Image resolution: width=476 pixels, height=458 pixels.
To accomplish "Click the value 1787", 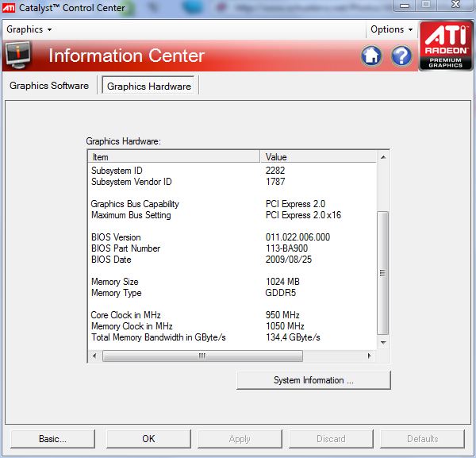I will (x=275, y=182).
